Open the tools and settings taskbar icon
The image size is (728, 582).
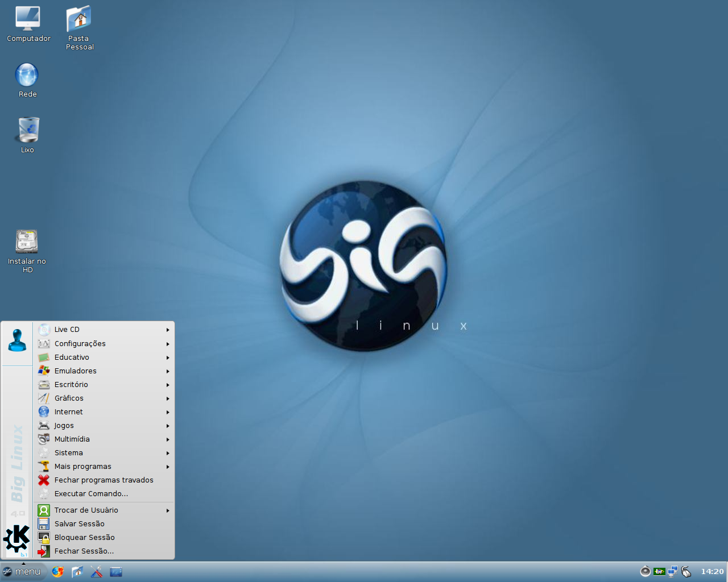click(97, 572)
